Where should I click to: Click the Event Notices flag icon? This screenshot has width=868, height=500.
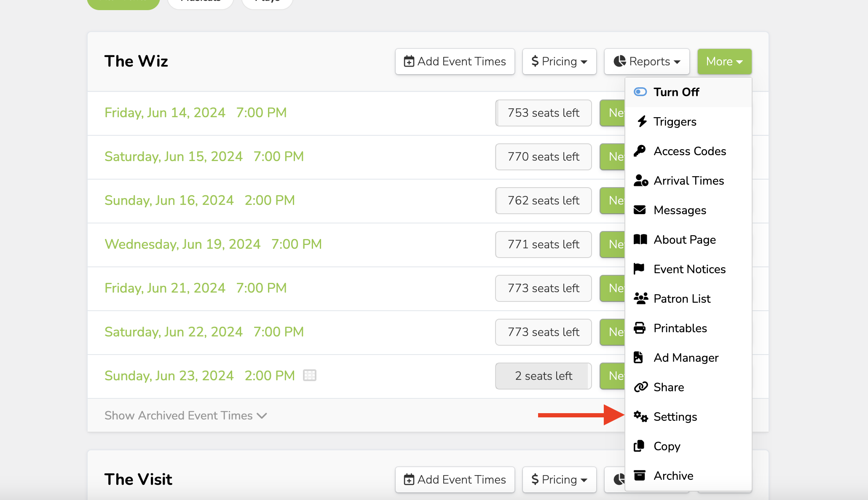(x=639, y=269)
